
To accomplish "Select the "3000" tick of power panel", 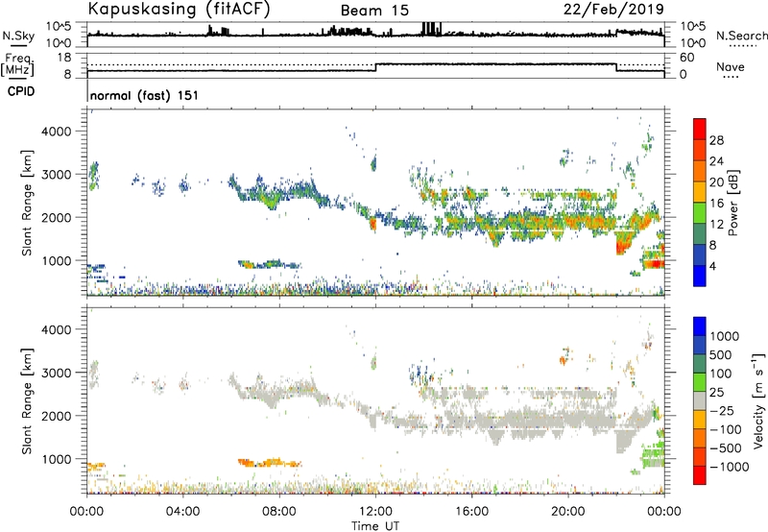I will pyautogui.click(x=57, y=175).
